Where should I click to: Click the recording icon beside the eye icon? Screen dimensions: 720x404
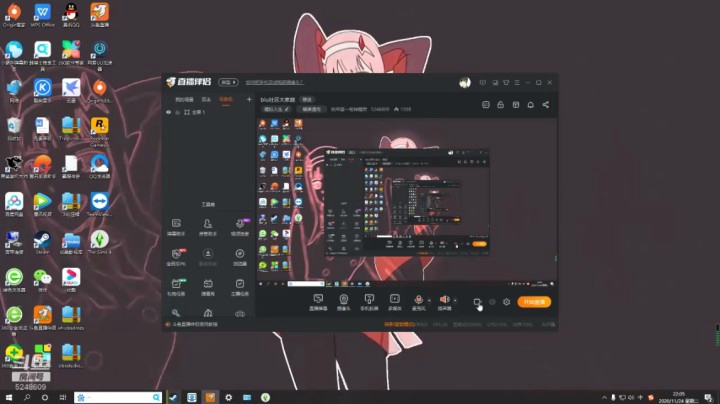[x=477, y=302]
